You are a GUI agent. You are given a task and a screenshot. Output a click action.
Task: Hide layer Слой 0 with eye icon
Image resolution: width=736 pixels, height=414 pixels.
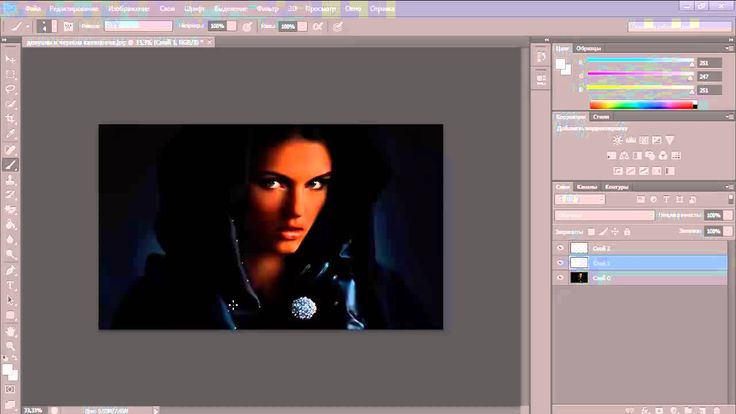click(560, 278)
